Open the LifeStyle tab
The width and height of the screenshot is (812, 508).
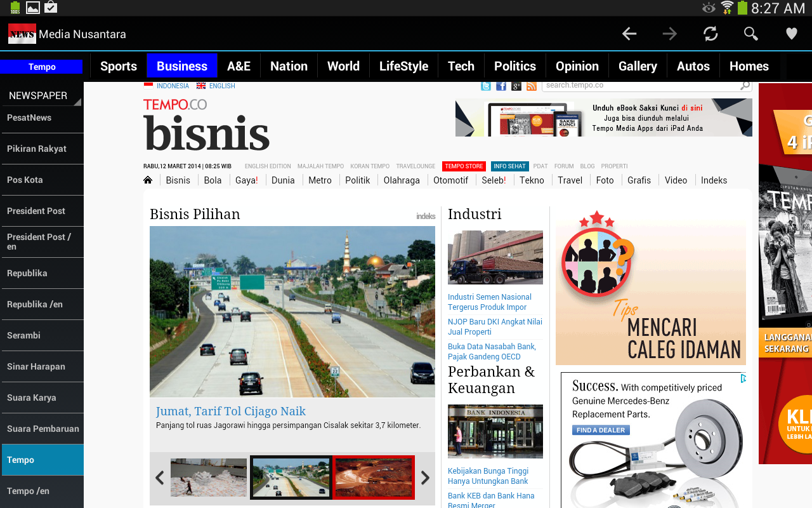tap(403, 66)
